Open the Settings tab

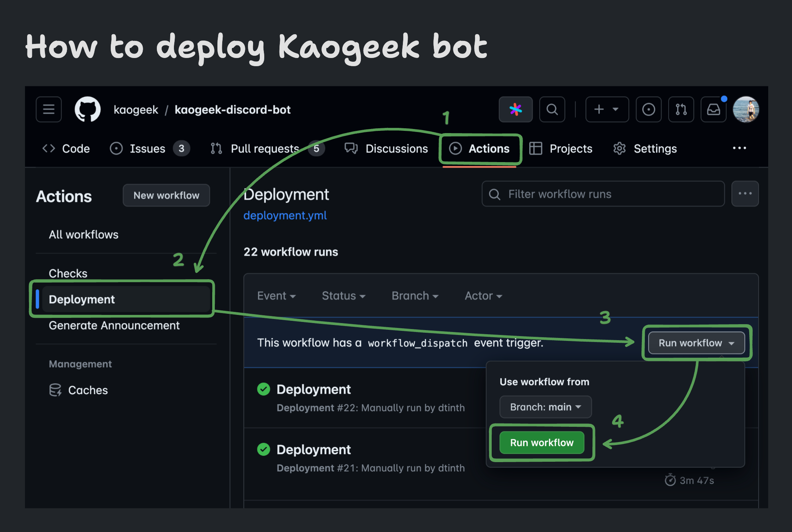tap(645, 149)
